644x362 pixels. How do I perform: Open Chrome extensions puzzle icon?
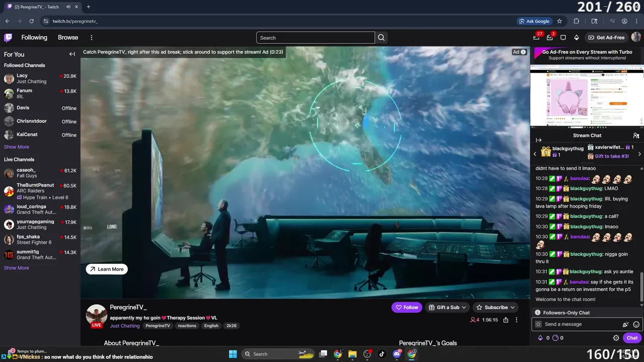(577, 21)
